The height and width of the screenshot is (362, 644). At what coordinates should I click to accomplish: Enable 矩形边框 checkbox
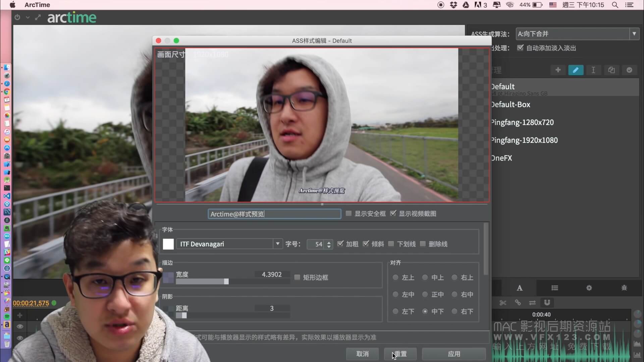[x=297, y=277]
